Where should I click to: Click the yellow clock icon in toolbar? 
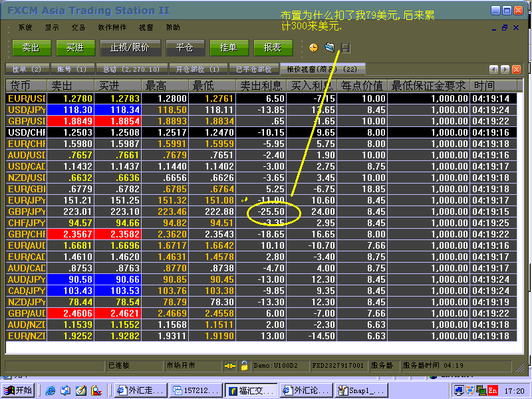313,47
